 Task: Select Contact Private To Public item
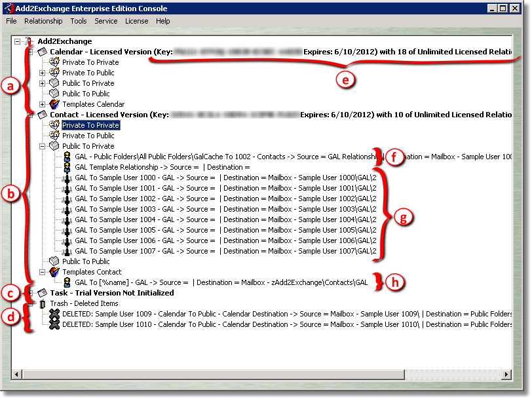point(88,136)
